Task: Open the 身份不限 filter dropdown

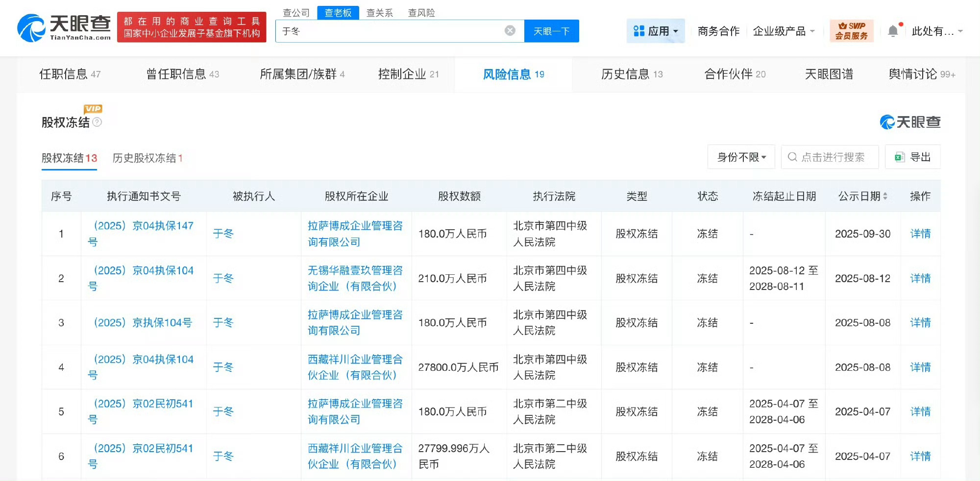Action: [741, 157]
